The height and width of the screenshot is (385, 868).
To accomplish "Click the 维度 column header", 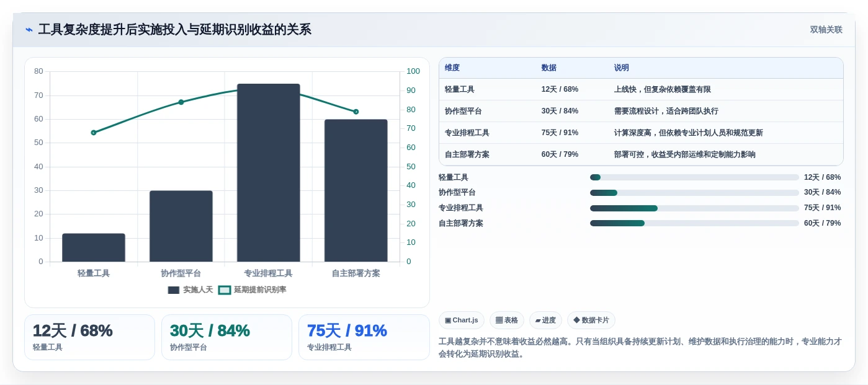I will click(452, 68).
